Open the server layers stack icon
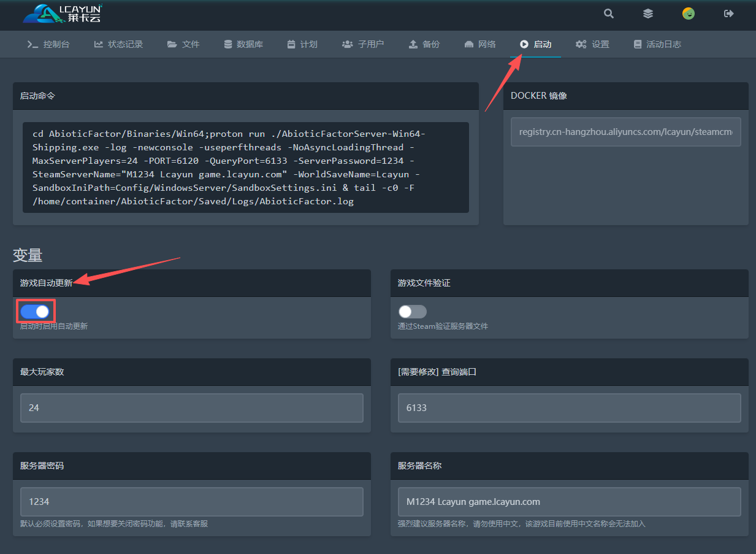 [x=648, y=13]
